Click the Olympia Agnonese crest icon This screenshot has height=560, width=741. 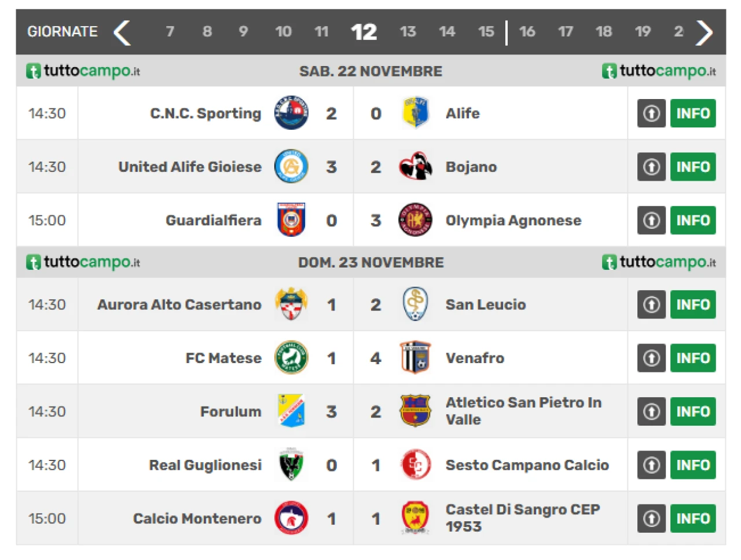point(415,220)
